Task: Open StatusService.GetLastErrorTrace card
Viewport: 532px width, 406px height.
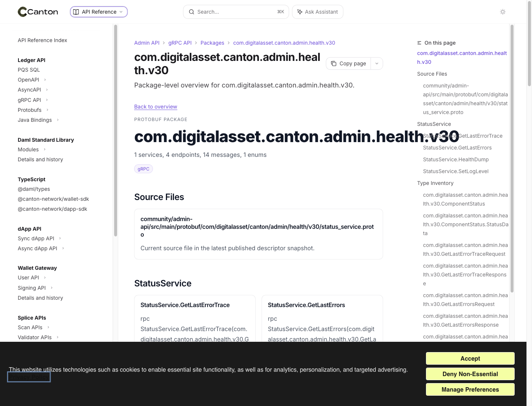Action: [195, 318]
